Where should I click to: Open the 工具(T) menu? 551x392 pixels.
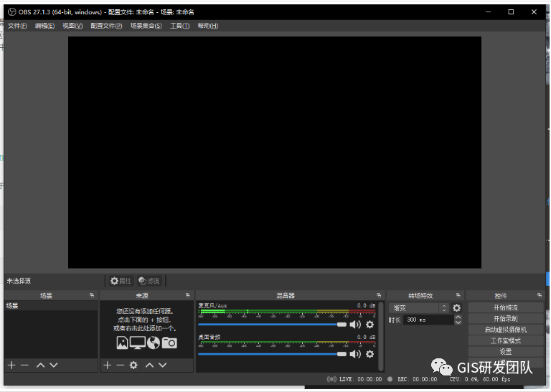pos(179,26)
